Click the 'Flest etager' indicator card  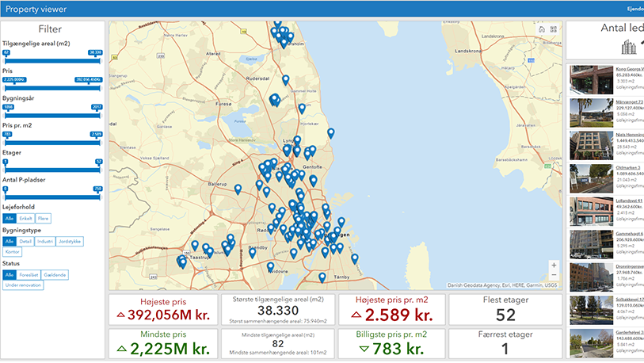505,309
